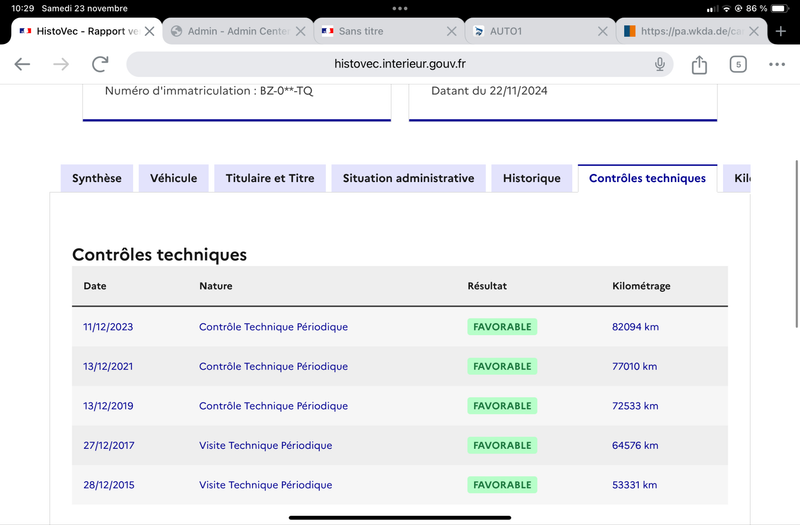Image resolution: width=800 pixels, height=525 pixels.
Task: Click the forward navigation arrow
Action: [x=61, y=64]
